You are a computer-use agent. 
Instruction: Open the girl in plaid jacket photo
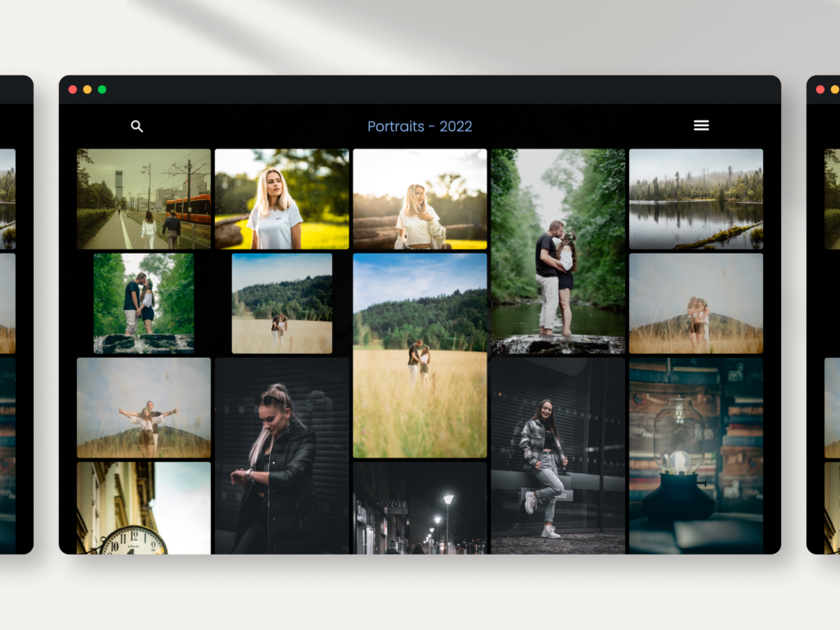[558, 456]
